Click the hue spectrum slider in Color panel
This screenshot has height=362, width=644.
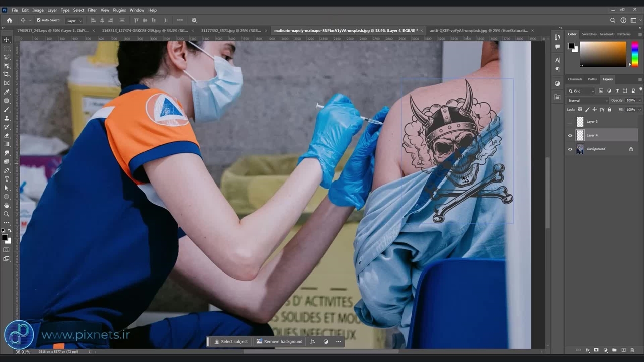(635, 54)
